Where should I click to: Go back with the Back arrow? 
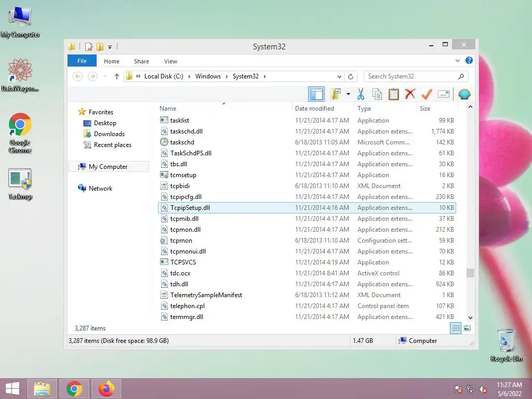coord(78,76)
